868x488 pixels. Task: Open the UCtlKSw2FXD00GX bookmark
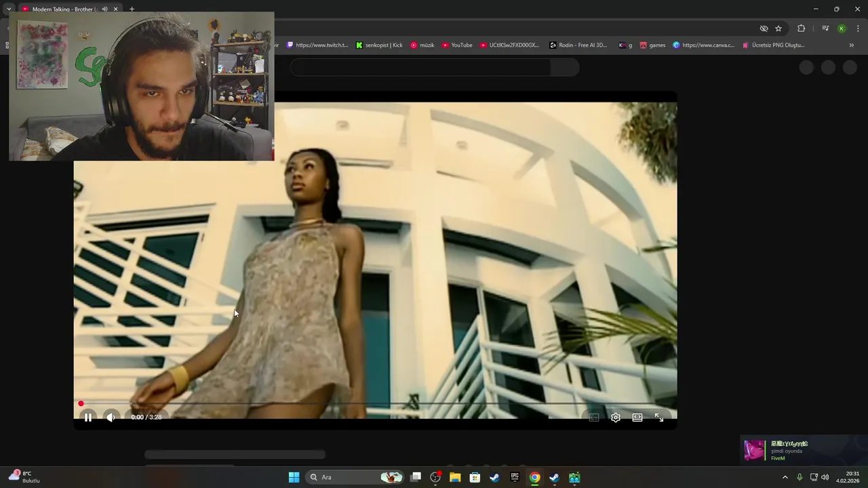(x=509, y=45)
